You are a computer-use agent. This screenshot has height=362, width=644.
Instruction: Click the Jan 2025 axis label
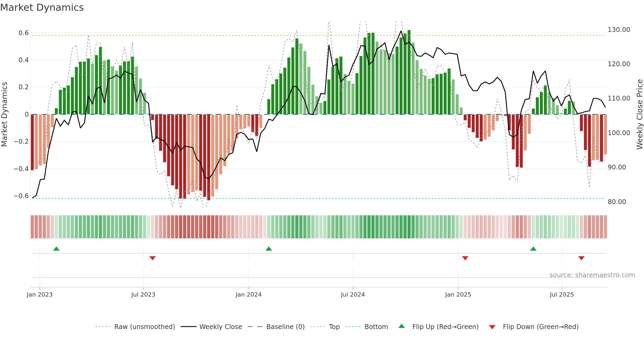pos(458,294)
